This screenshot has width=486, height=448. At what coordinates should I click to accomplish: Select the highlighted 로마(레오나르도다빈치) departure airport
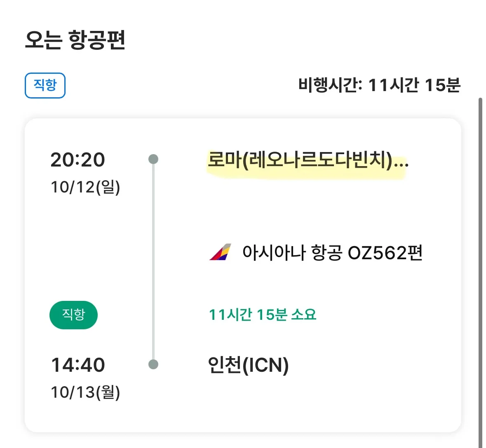pos(299,160)
